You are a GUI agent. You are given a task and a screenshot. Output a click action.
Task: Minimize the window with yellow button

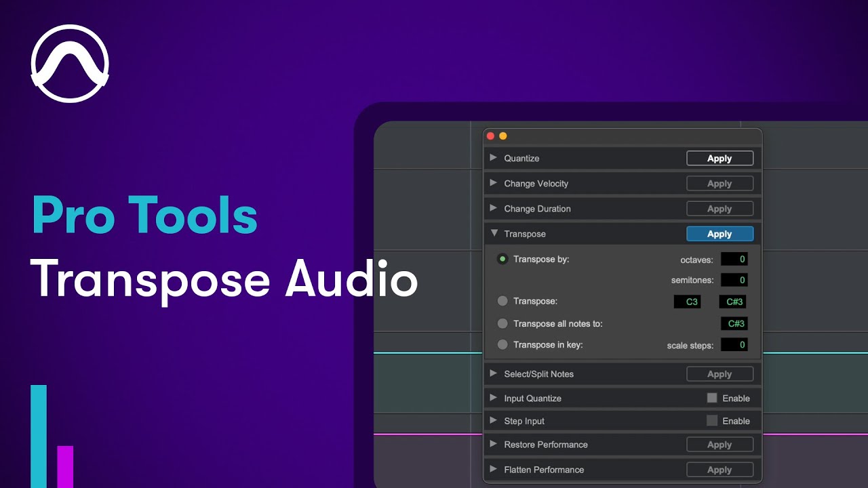pos(503,136)
